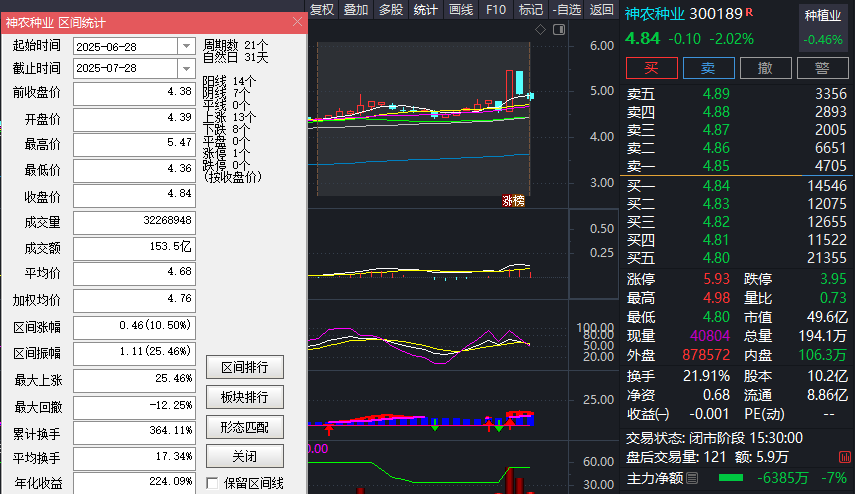Viewport: 855px width, 494px height.
Task: Open the list icon next to 主力净额
Action: pyautogui.click(x=692, y=478)
